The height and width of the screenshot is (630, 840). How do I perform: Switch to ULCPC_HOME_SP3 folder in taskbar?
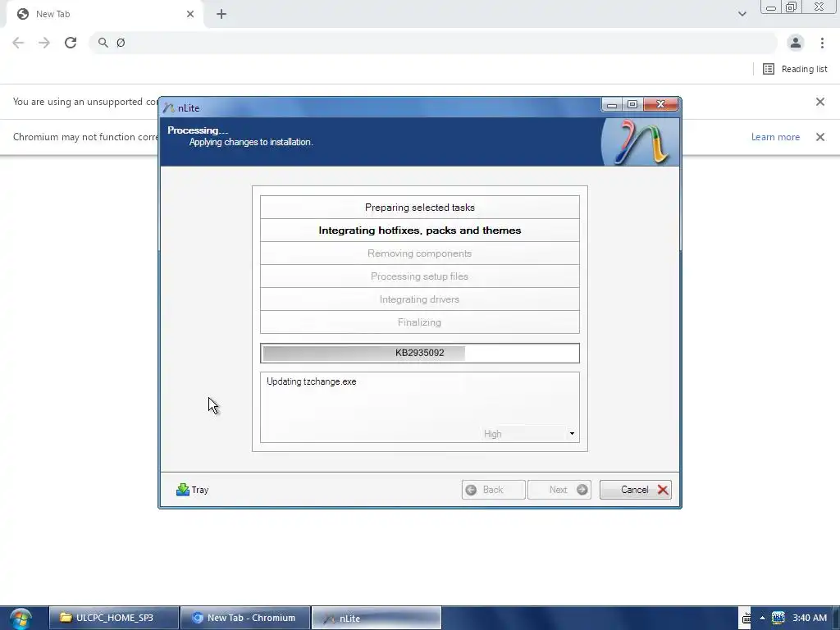(x=114, y=618)
